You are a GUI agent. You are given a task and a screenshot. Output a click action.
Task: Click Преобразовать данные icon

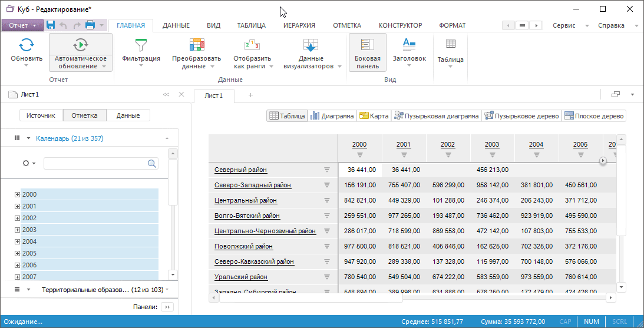(x=197, y=44)
